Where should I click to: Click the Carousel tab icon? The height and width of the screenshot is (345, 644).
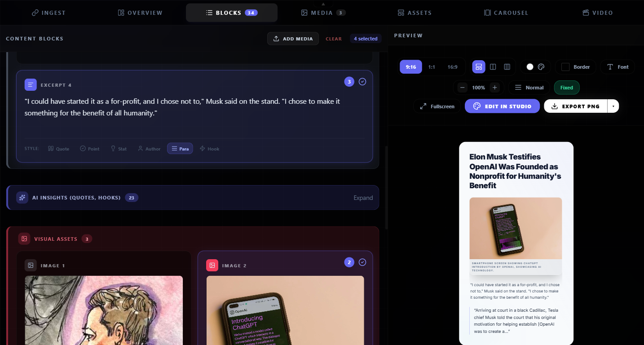click(x=487, y=13)
